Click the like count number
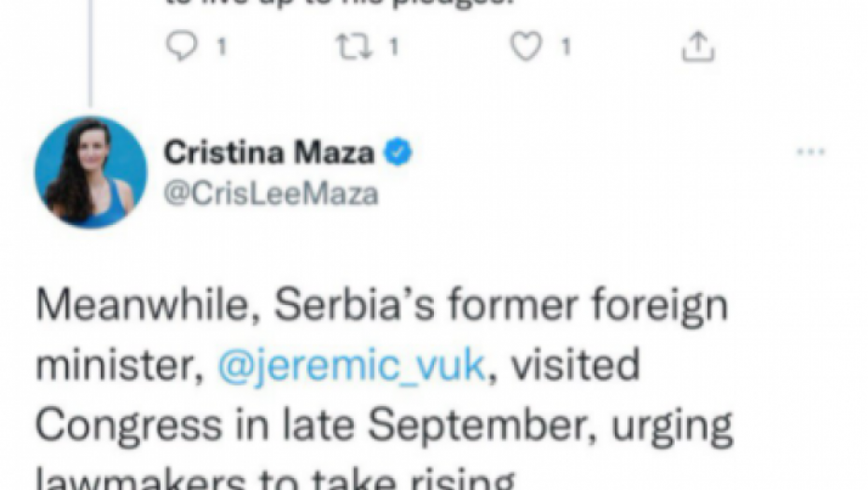 pyautogui.click(x=565, y=48)
